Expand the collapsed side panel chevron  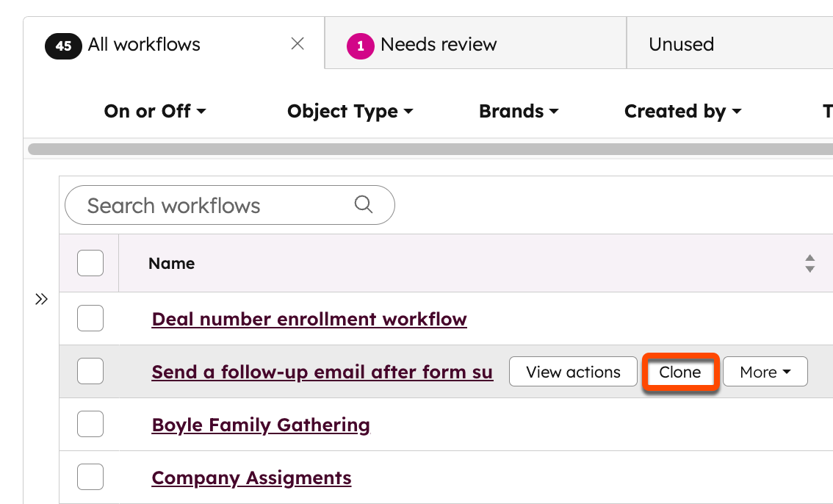point(41,299)
